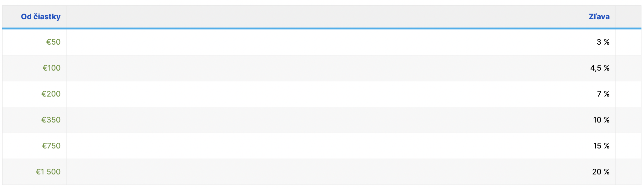The height and width of the screenshot is (189, 644).
Task: Click the 20 % discount value
Action: (x=601, y=172)
